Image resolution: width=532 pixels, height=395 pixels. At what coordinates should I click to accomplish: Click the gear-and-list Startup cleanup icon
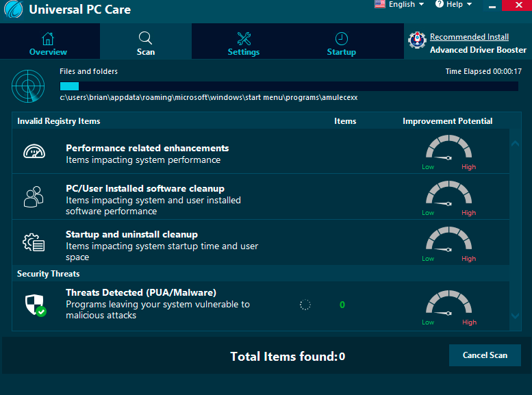click(34, 242)
